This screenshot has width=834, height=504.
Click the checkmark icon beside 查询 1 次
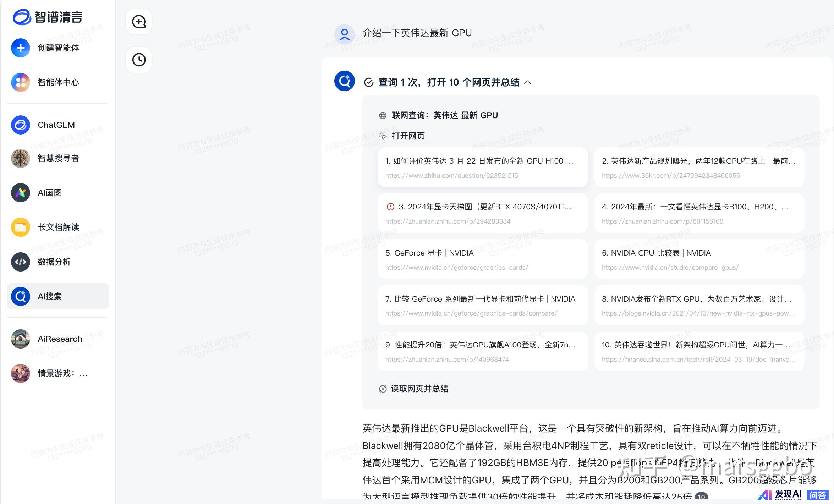[369, 82]
